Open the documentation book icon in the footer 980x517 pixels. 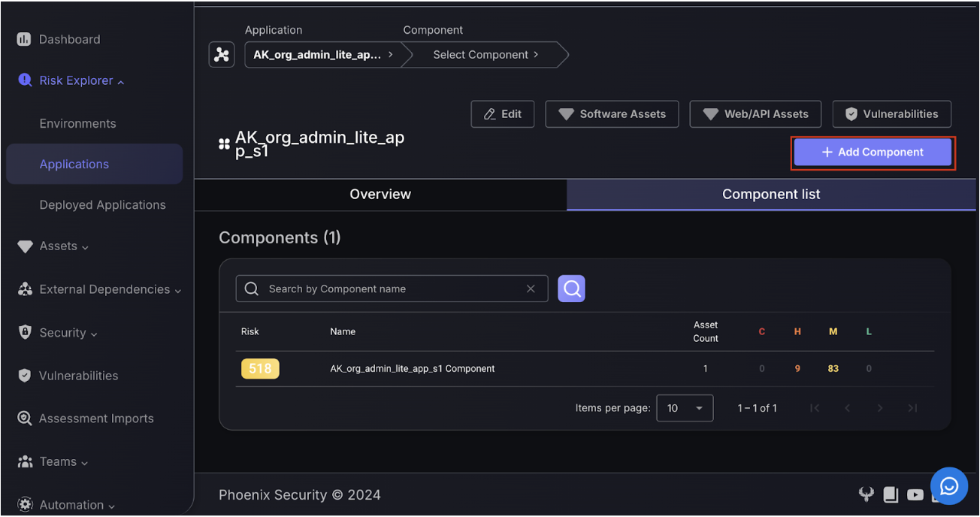pos(891,494)
